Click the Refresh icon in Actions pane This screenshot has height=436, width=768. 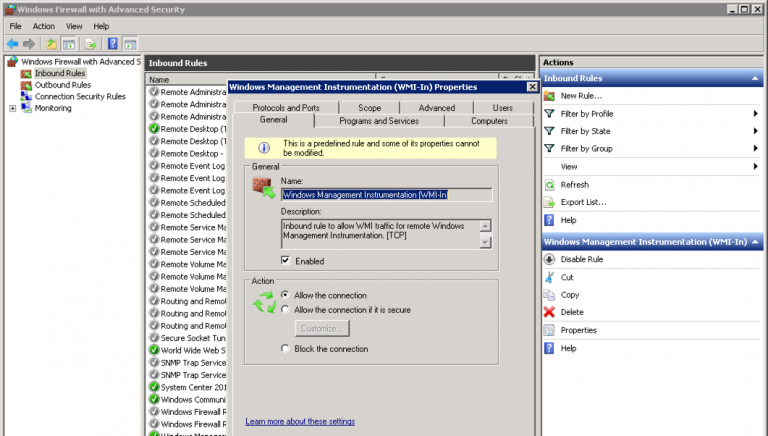pyautogui.click(x=550, y=185)
